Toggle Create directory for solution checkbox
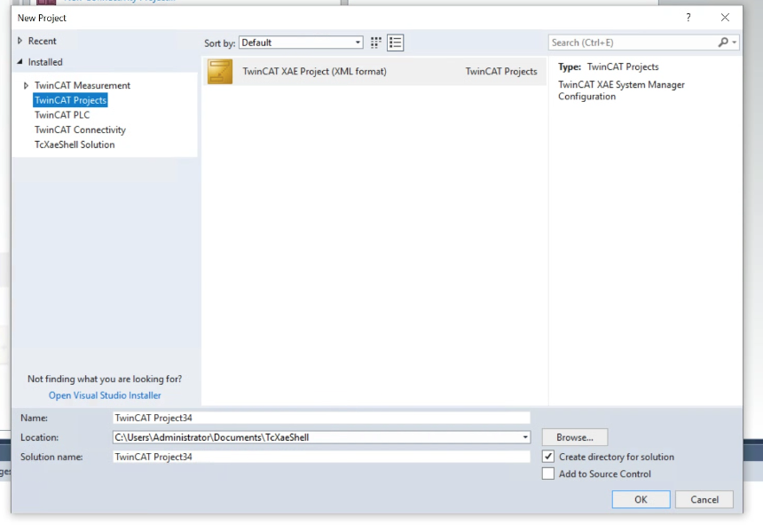Image resolution: width=763 pixels, height=532 pixels. [x=548, y=456]
